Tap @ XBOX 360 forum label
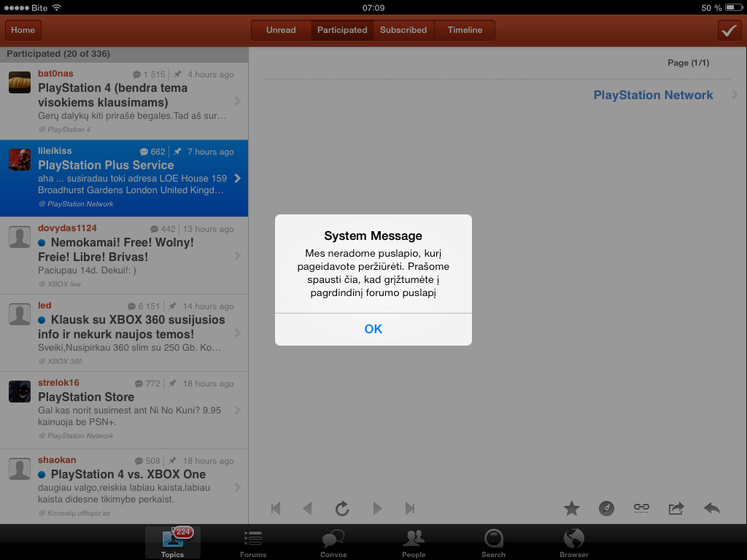The width and height of the screenshot is (747, 560). (60, 362)
